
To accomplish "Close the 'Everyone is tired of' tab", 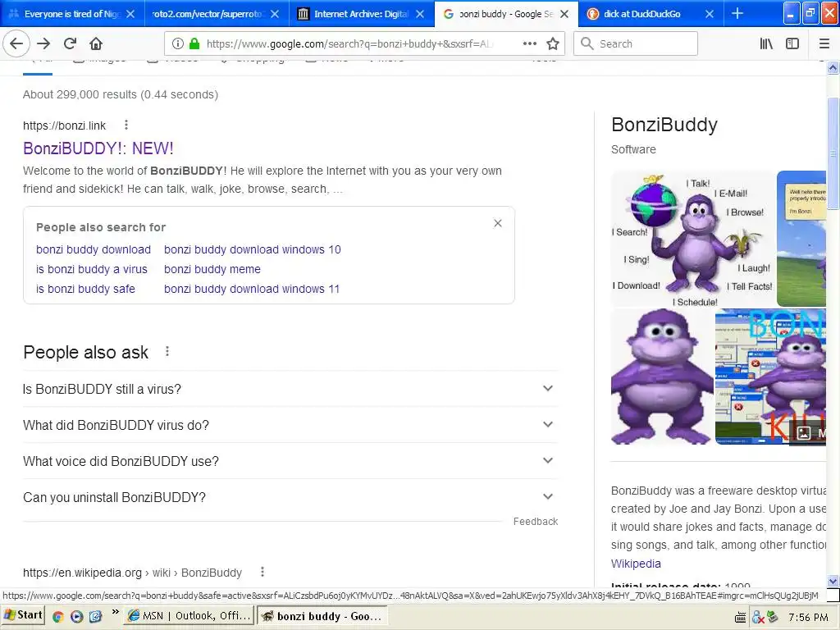I will click(x=130, y=14).
